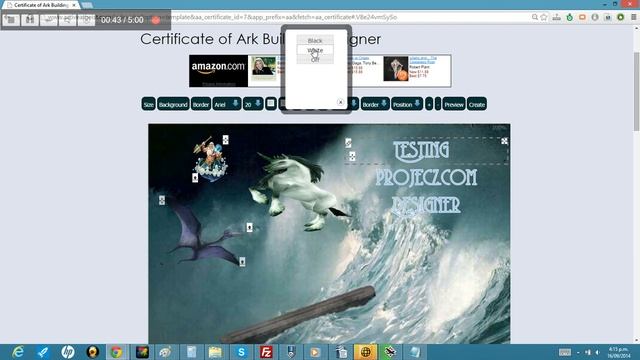Click the page vertical scrollbar thumb

click(636, 92)
